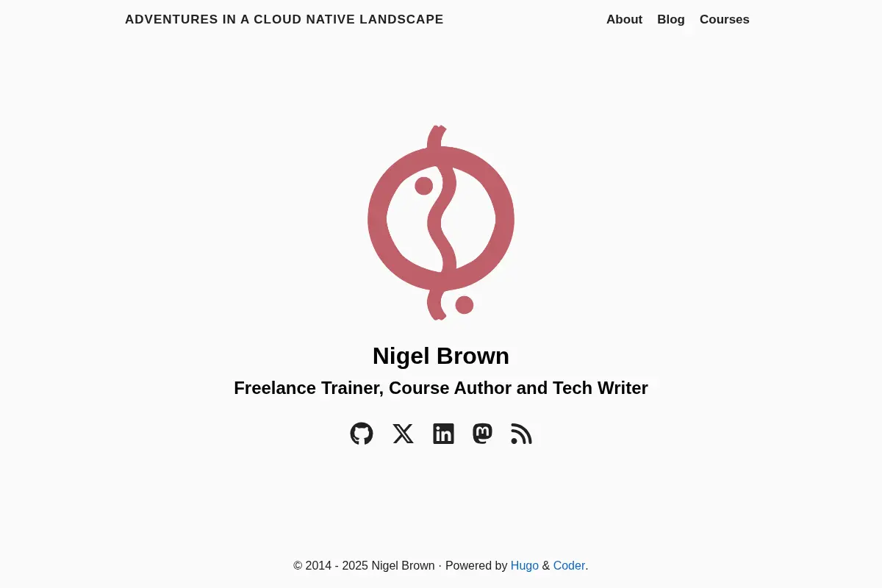Open the RSS feed icon
The image size is (882, 588).
[x=521, y=434]
